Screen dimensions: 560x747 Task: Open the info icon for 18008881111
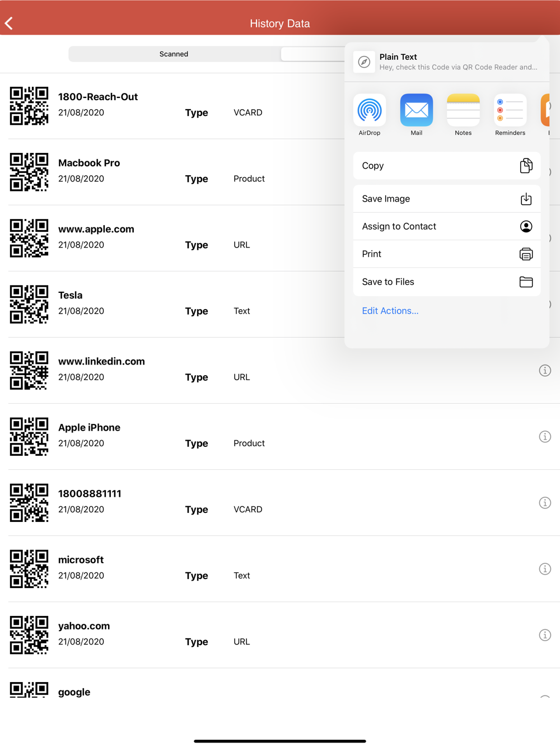tap(545, 503)
